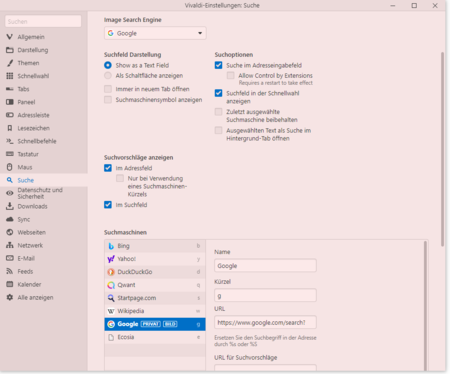This screenshot has width=450, height=374.
Task: Click the Suchen settings search field
Action: [x=43, y=21]
